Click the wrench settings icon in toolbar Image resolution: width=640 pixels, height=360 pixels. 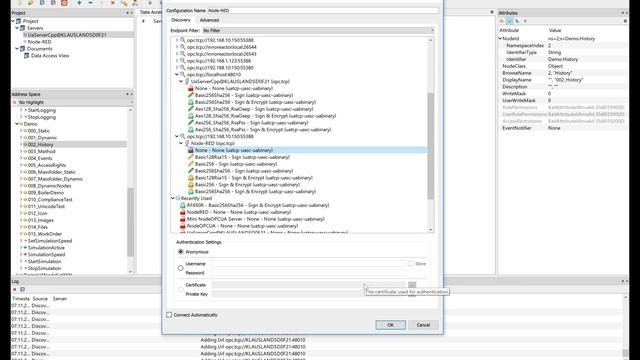124,3
